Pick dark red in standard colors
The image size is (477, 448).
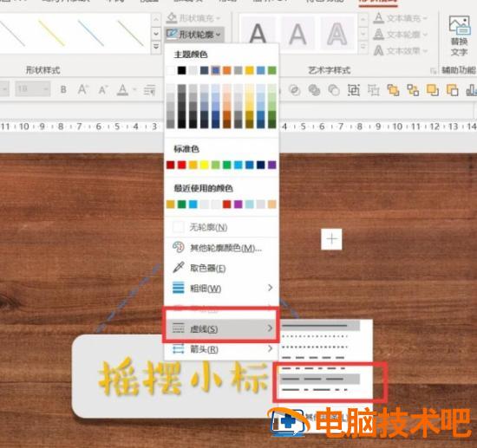tap(171, 165)
